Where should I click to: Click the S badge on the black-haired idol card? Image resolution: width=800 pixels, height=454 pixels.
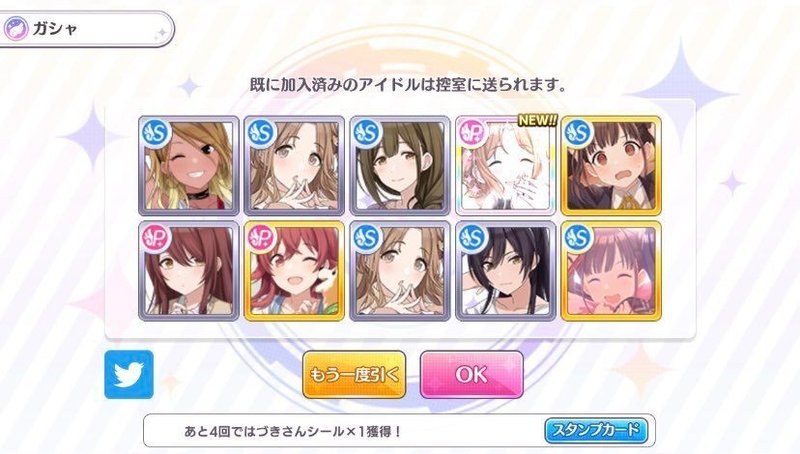(x=472, y=238)
